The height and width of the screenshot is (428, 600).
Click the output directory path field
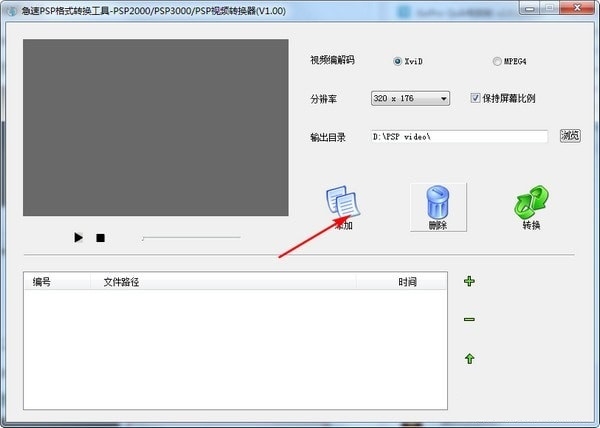pyautogui.click(x=458, y=137)
